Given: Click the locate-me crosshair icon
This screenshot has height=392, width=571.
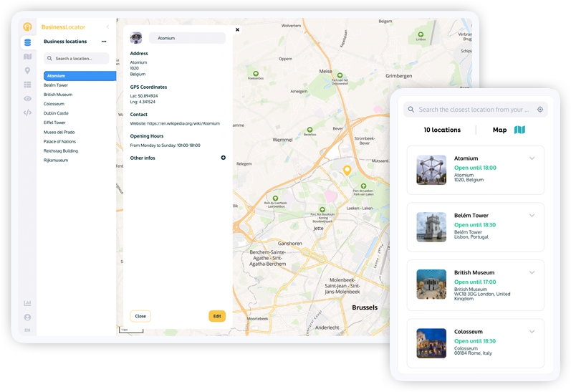Looking at the screenshot, I should (540, 110).
